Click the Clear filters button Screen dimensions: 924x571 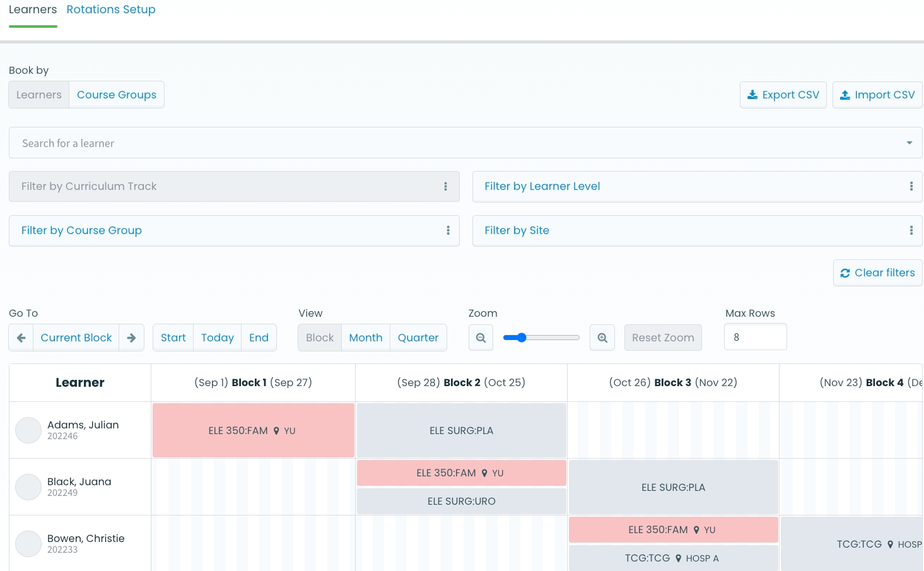coord(877,273)
